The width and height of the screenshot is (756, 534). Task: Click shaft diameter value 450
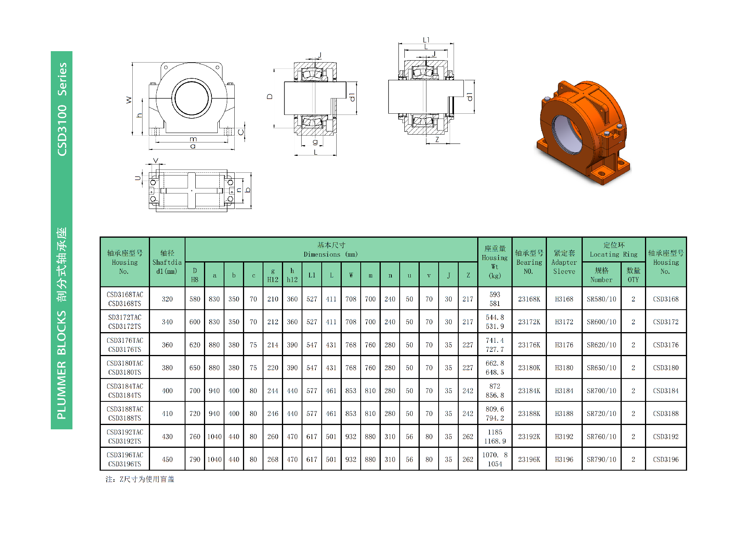tap(167, 459)
